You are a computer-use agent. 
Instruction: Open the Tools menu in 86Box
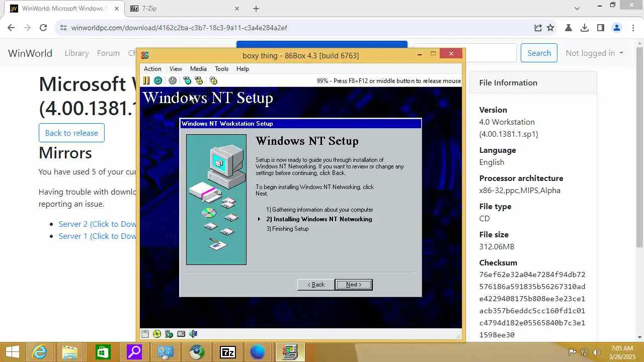pos(221,69)
